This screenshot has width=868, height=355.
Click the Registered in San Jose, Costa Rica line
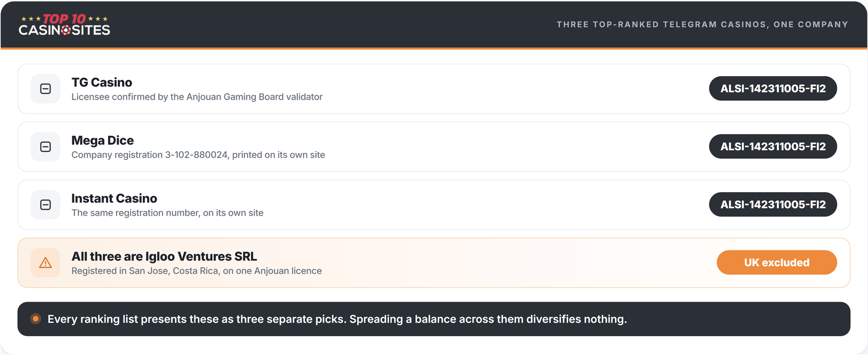(197, 271)
